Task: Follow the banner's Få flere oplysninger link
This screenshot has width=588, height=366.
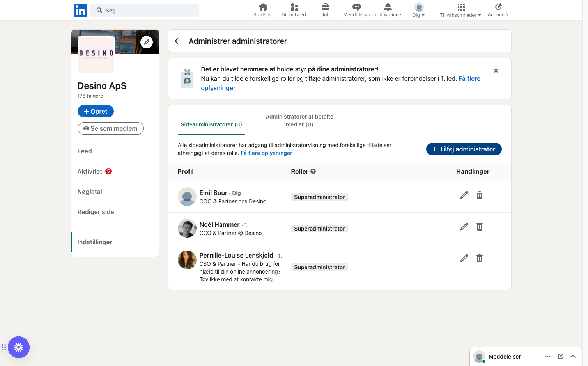Action: pyautogui.click(x=340, y=83)
